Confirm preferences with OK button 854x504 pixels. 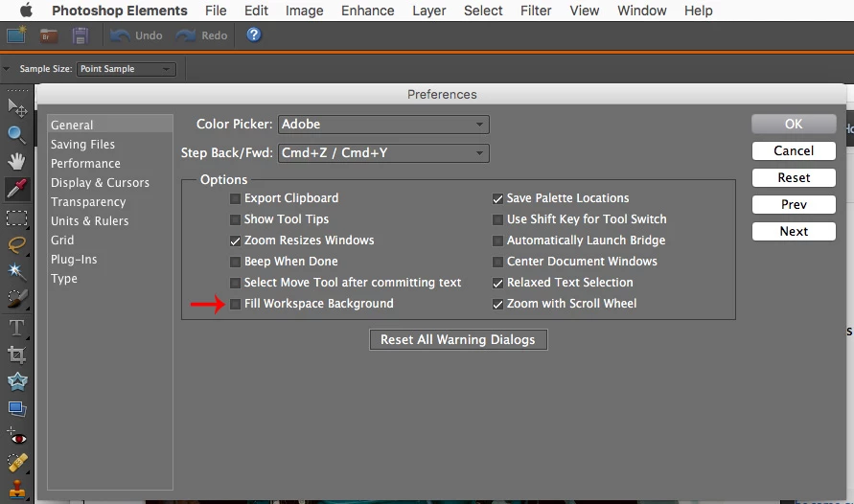point(794,125)
